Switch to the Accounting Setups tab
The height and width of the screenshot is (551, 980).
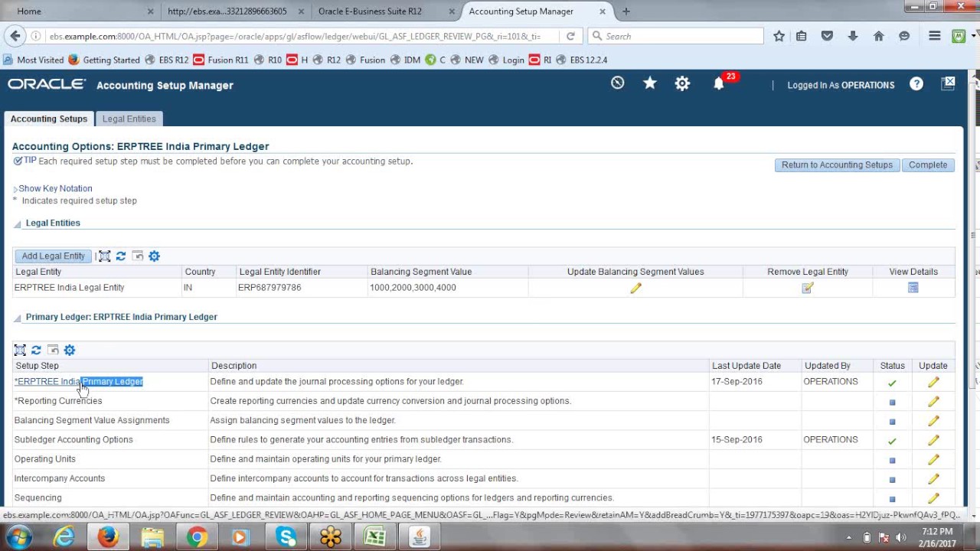[x=49, y=119]
